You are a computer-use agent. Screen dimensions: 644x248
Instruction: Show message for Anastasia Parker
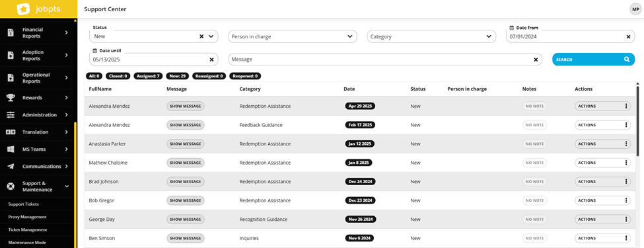[x=185, y=144]
